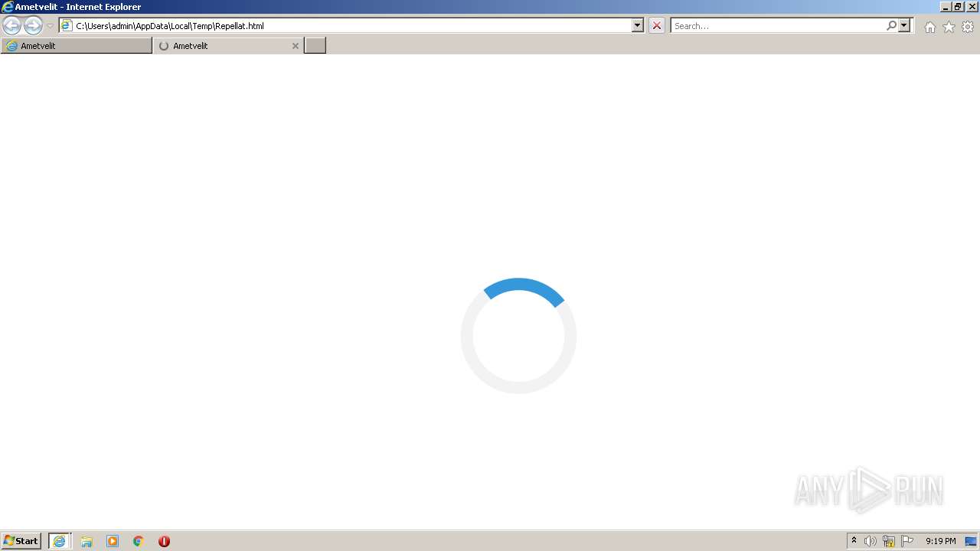Image resolution: width=980 pixels, height=551 pixels.
Task: Open the network tray icon
Action: [x=889, y=541]
